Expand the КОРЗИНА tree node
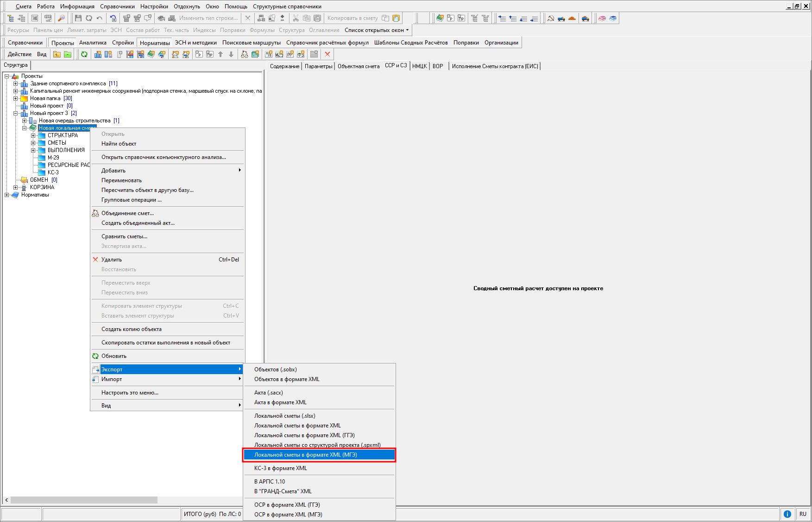The height and width of the screenshot is (522, 812). (x=16, y=187)
